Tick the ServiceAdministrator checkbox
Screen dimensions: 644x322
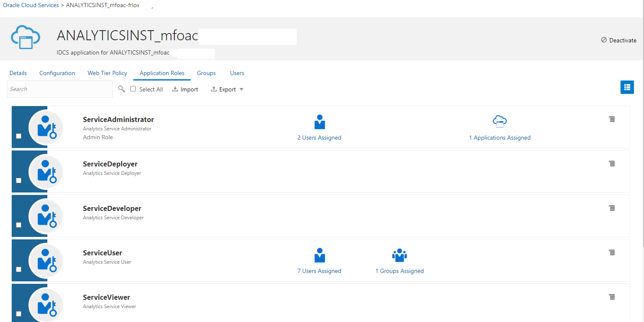18,136
